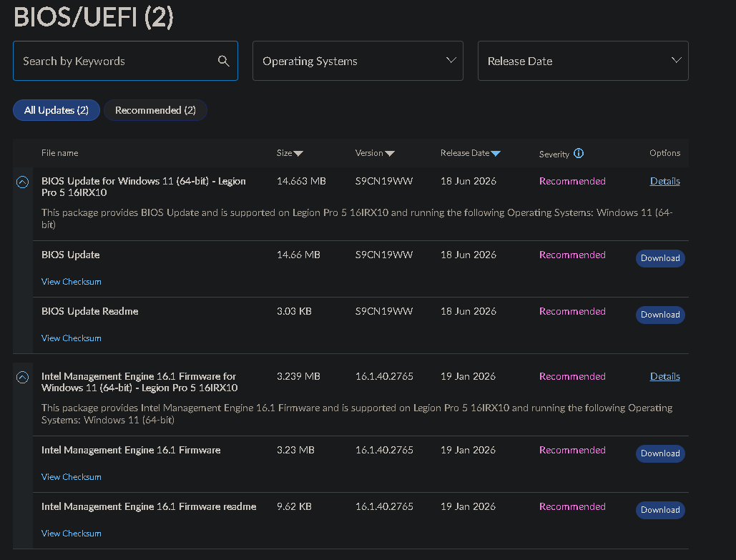Download the BIOS Update Readme
The height and width of the screenshot is (560, 736).
click(x=660, y=315)
